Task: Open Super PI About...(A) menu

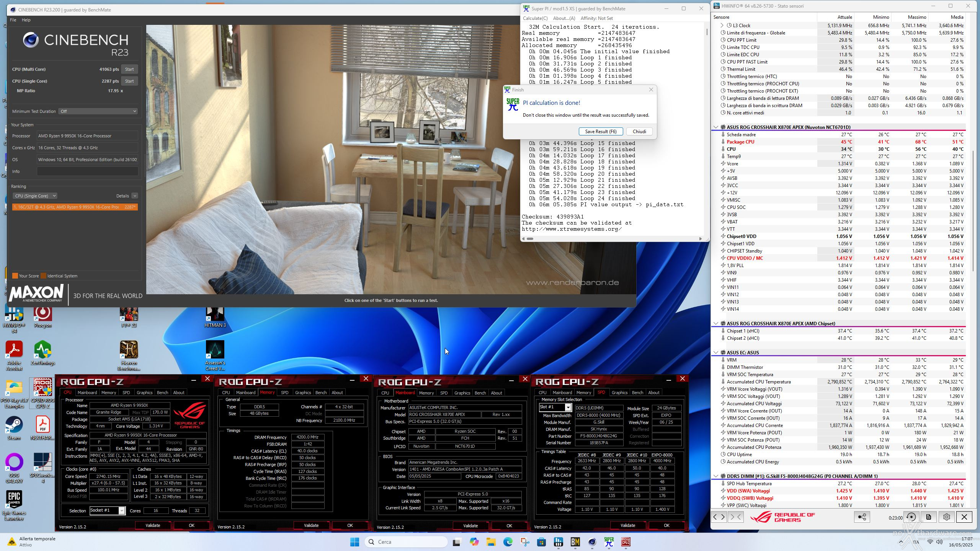Action: pos(564,18)
